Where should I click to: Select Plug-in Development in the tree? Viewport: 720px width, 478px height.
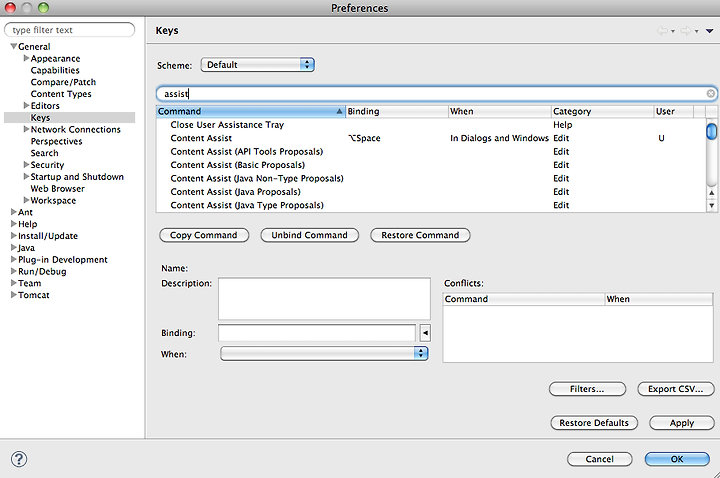point(63,259)
